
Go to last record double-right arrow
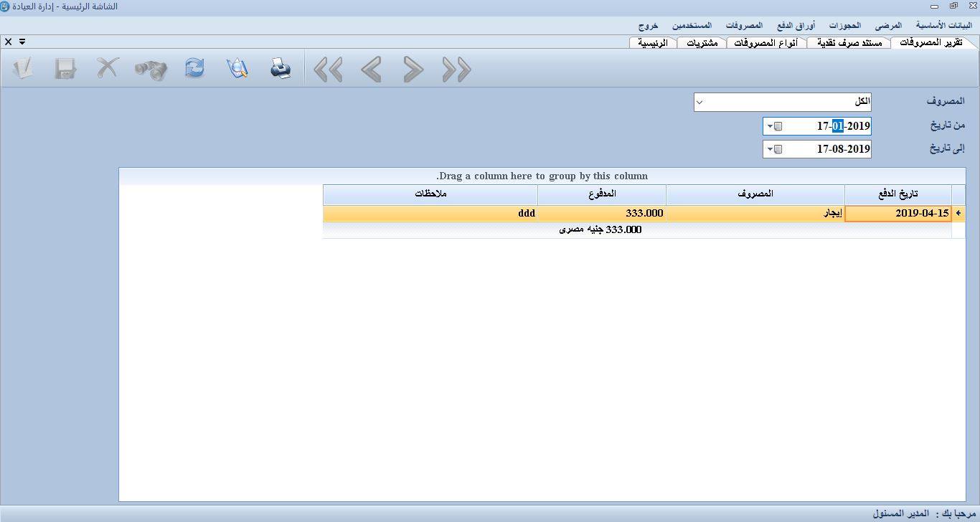coord(456,70)
